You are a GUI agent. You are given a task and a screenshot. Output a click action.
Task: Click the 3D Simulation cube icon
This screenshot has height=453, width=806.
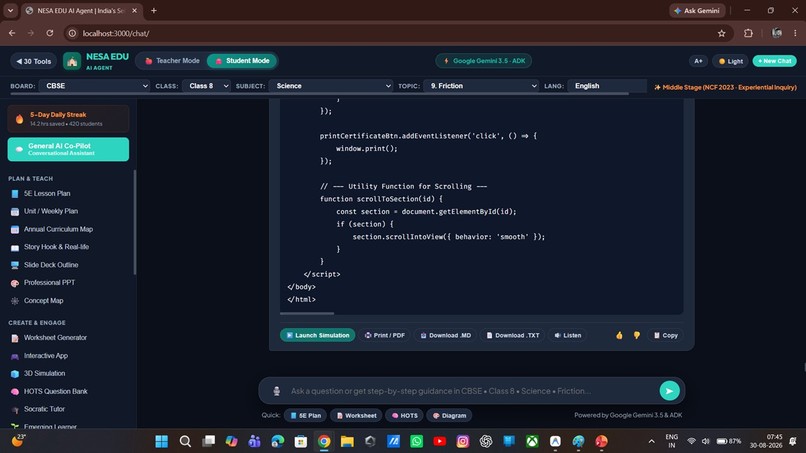(x=15, y=374)
